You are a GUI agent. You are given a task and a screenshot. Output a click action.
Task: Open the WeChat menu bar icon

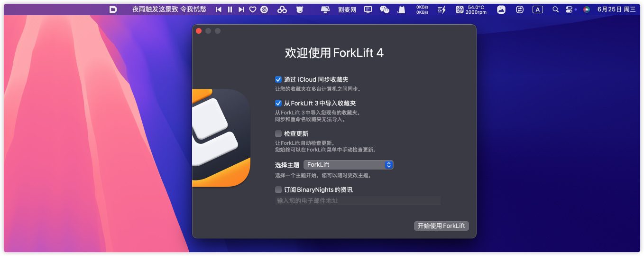coord(385,9)
